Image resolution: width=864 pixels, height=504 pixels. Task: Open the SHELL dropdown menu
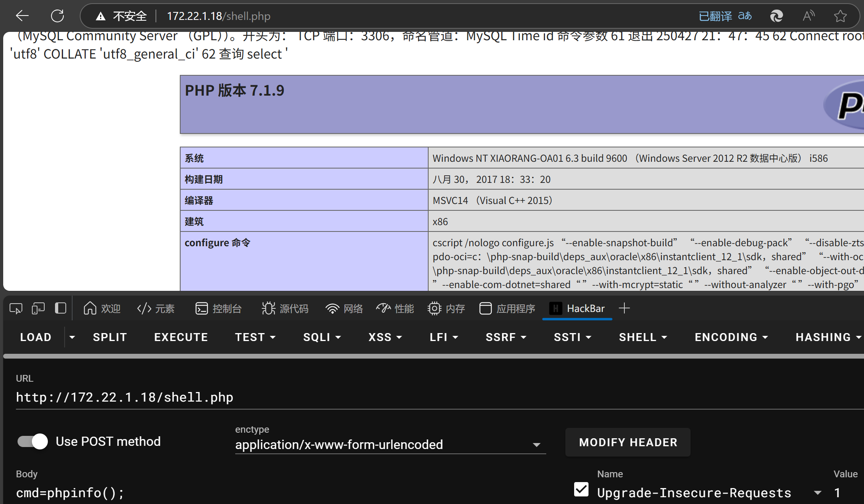(643, 337)
